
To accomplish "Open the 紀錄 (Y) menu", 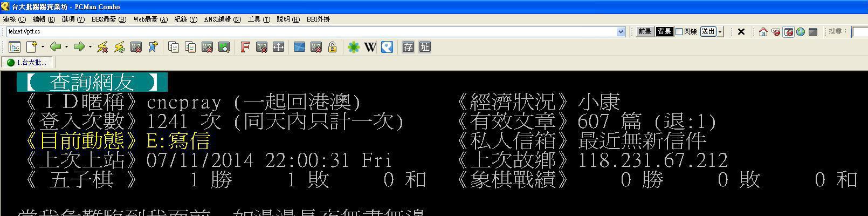I will tap(186, 19).
